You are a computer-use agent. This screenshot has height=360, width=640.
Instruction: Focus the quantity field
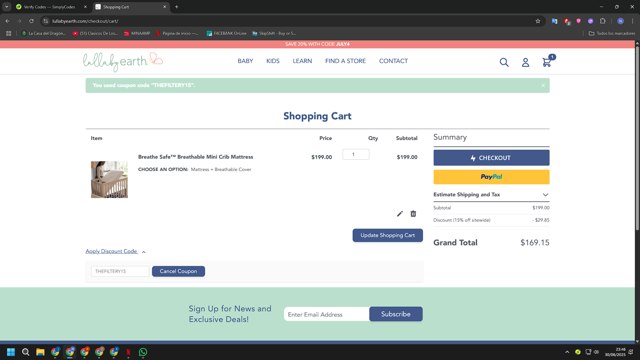coord(356,154)
